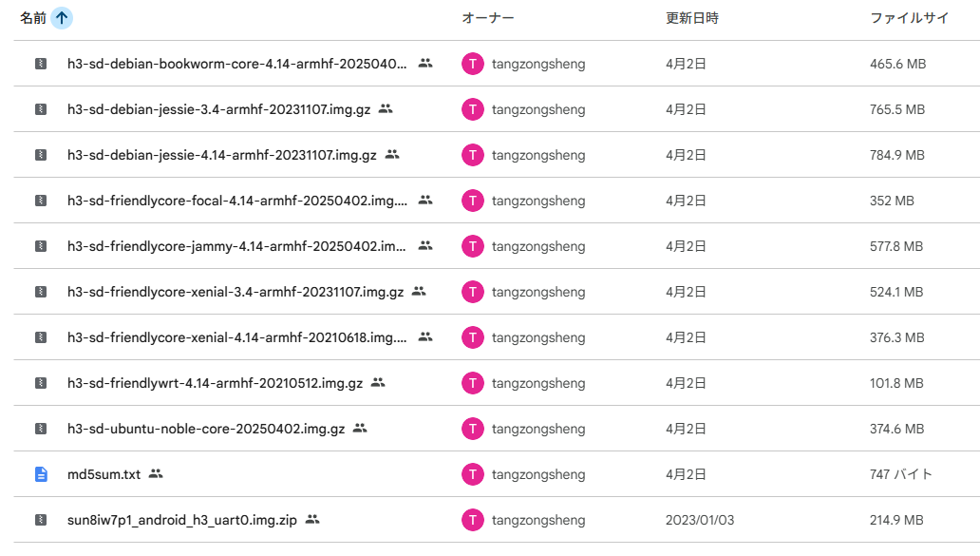Click the shared icon next to h3-sd-debian-jessie-3.4 file
Viewport: 980px width, 556px height.
(386, 109)
